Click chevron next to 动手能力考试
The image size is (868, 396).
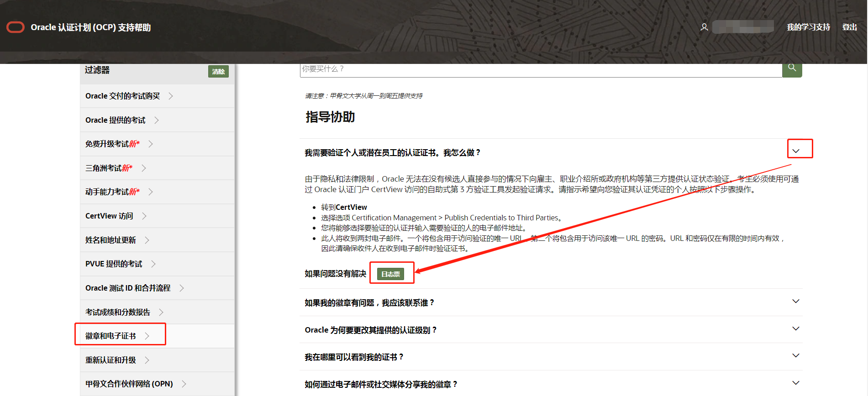point(150,192)
